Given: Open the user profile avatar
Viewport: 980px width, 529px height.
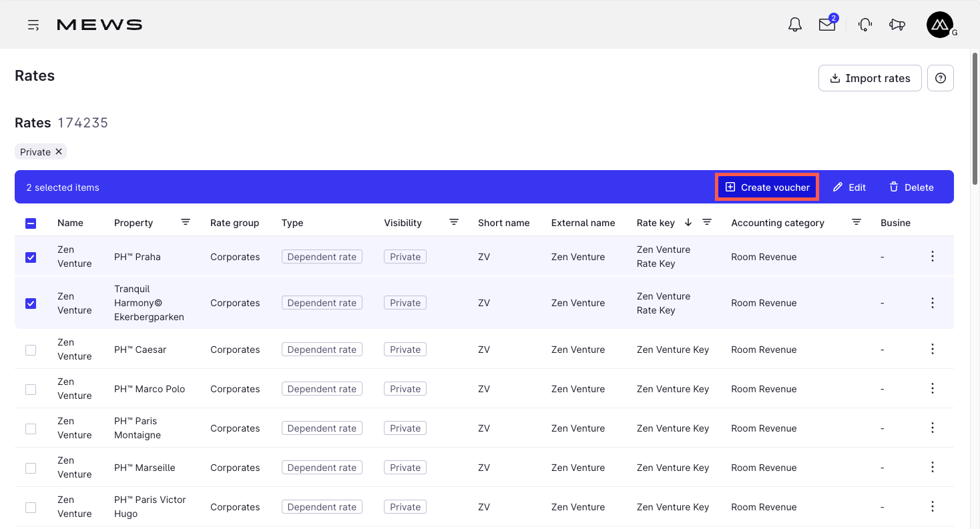Looking at the screenshot, I should pos(940,25).
